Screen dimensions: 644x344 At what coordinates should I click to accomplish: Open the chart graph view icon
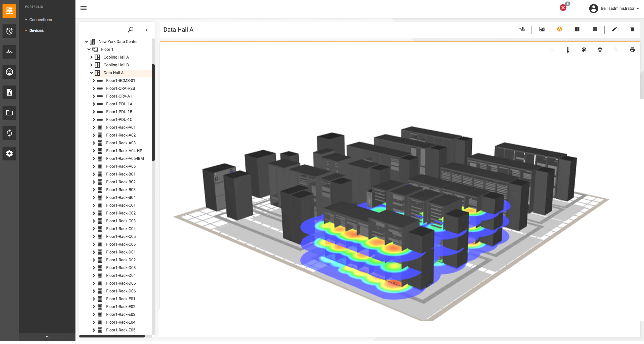542,29
